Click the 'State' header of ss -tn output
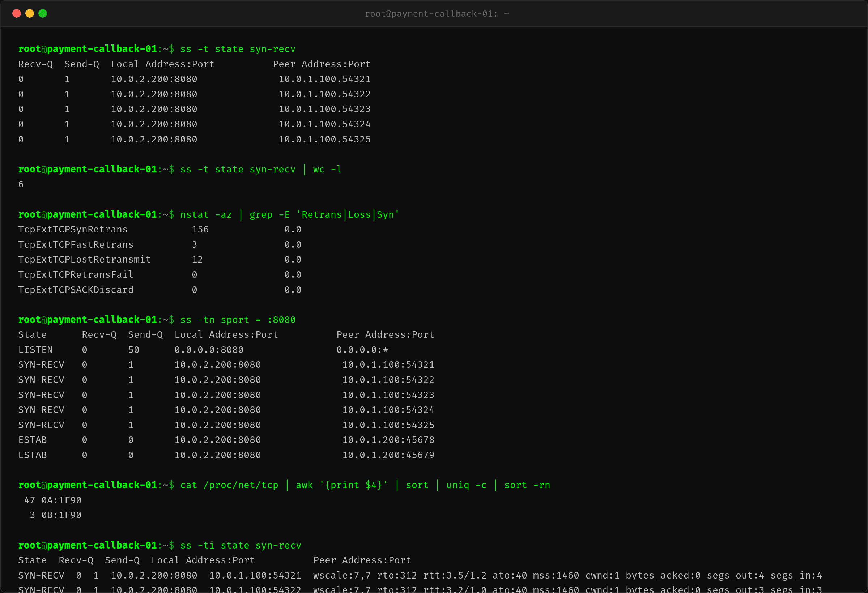868x593 pixels. pyautogui.click(x=33, y=334)
